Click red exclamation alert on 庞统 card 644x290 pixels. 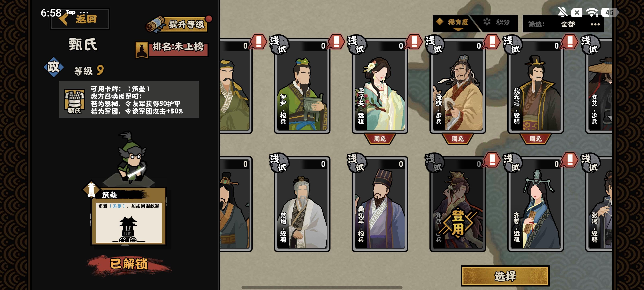click(x=492, y=41)
